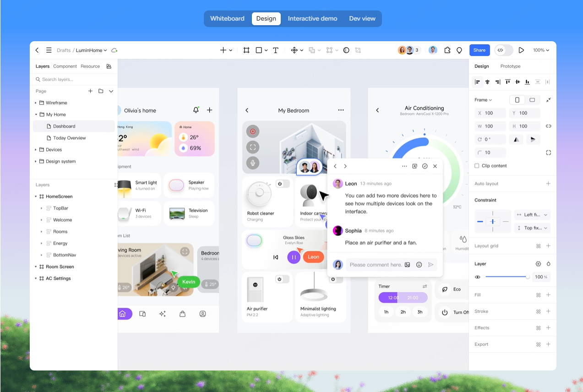Open the hamburger main menu
The width and height of the screenshot is (583, 392).
(49, 50)
